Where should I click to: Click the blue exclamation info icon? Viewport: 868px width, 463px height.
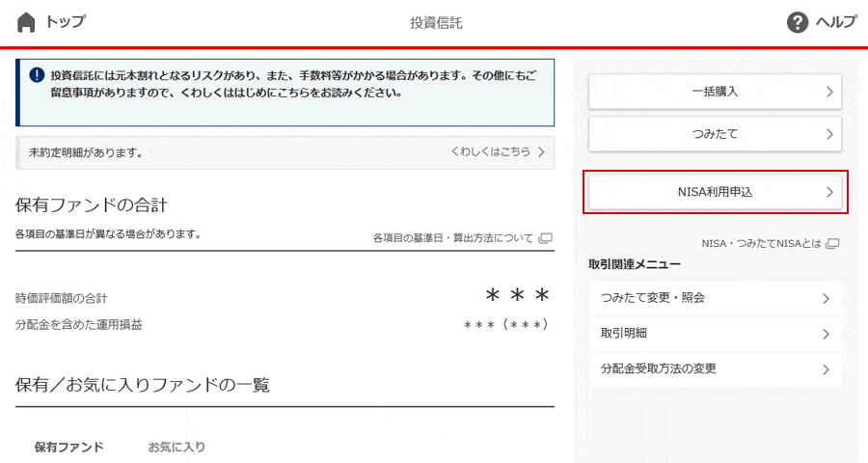[x=37, y=75]
